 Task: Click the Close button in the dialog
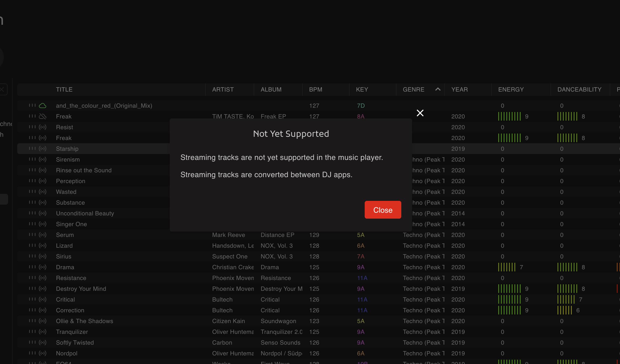383,210
